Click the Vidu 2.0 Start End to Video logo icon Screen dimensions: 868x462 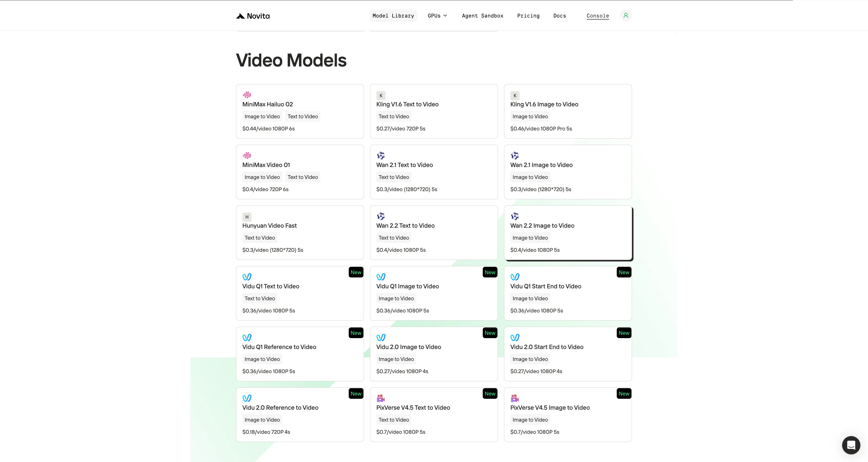pyautogui.click(x=515, y=338)
